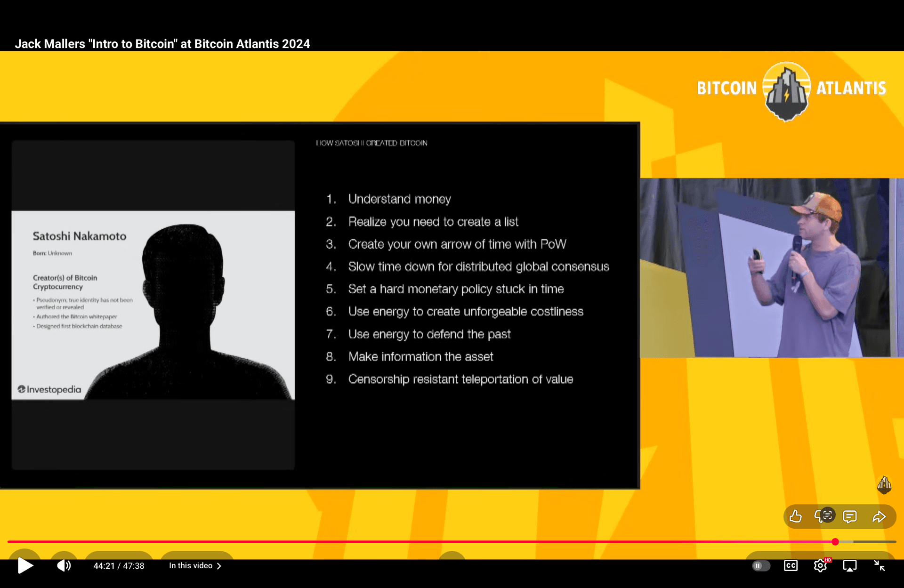
Task: Click the 44:21 / 47:38 time display
Action: [x=119, y=566]
